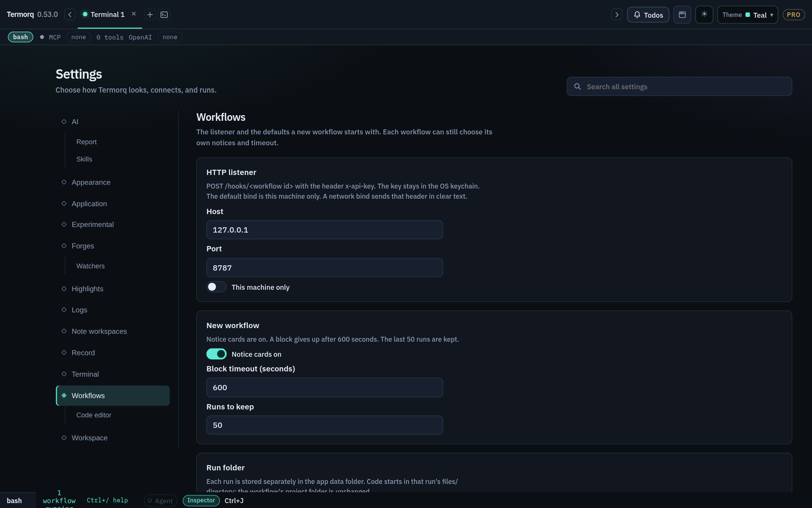Select Application in the settings sidebar

[113, 204]
